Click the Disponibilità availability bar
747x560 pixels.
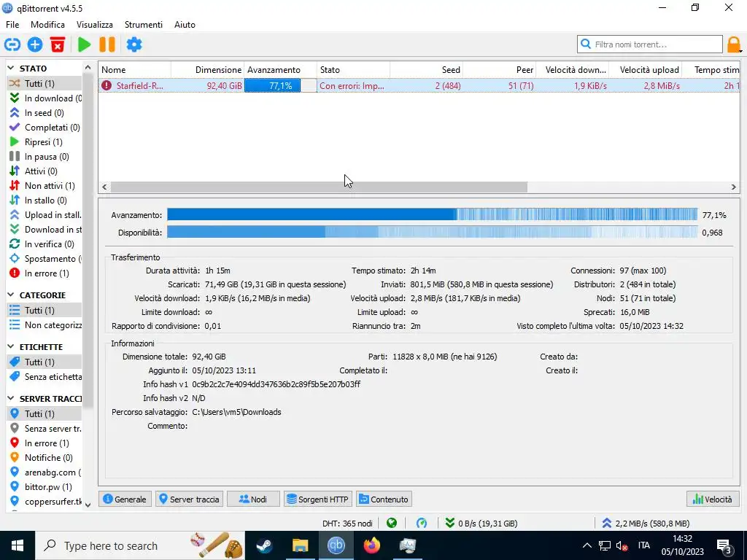432,232
